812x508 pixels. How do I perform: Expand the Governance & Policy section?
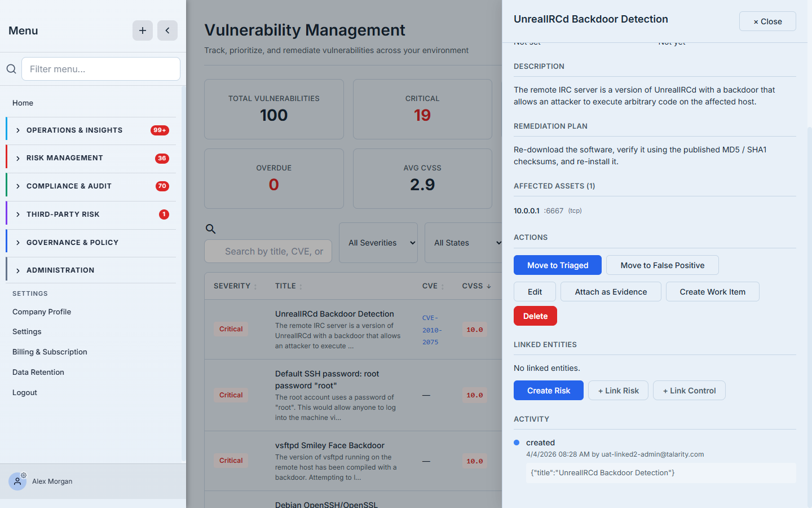(x=91, y=243)
